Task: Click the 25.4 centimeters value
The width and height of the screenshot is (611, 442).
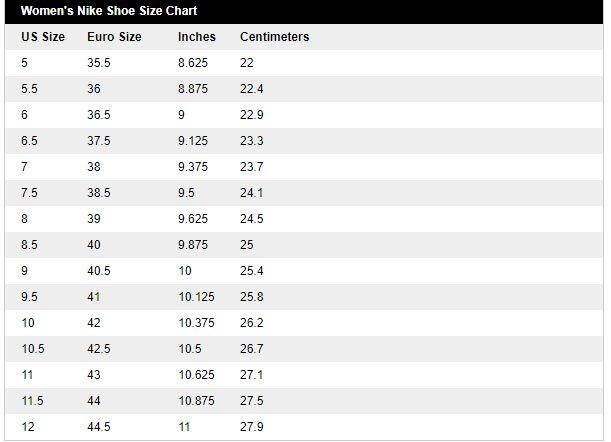Action: [252, 271]
